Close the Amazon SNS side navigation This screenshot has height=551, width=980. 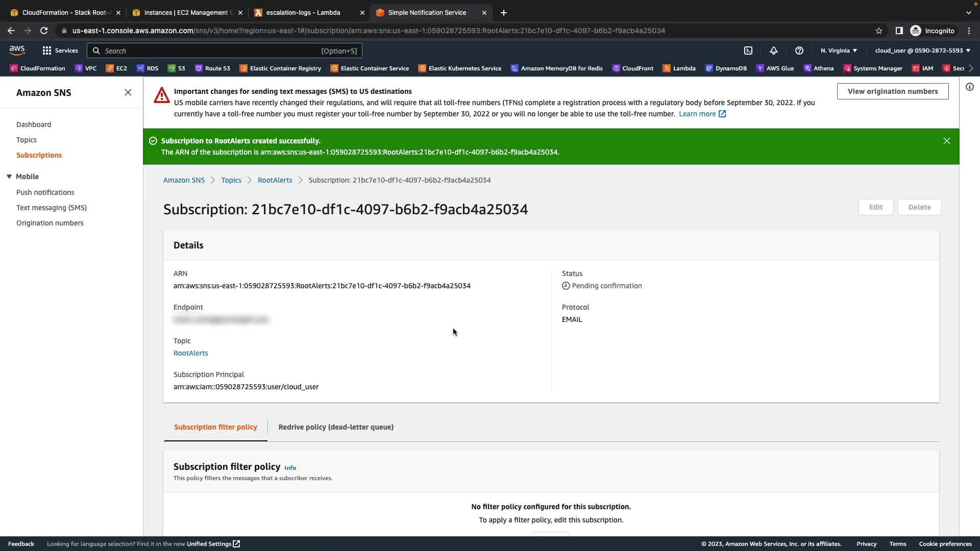(x=128, y=92)
